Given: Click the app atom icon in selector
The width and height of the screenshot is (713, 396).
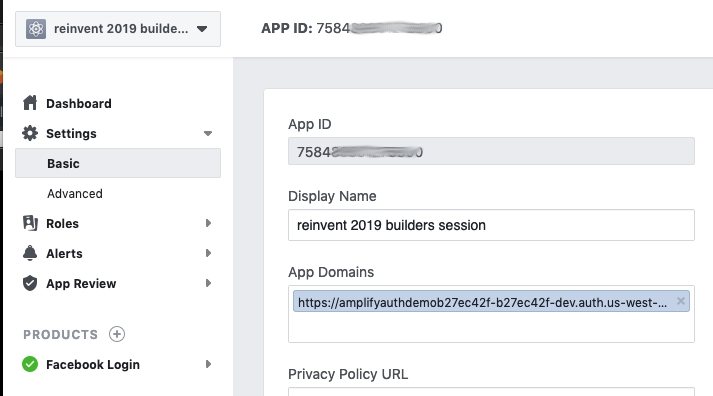Looking at the screenshot, I should pyautogui.click(x=36, y=29).
